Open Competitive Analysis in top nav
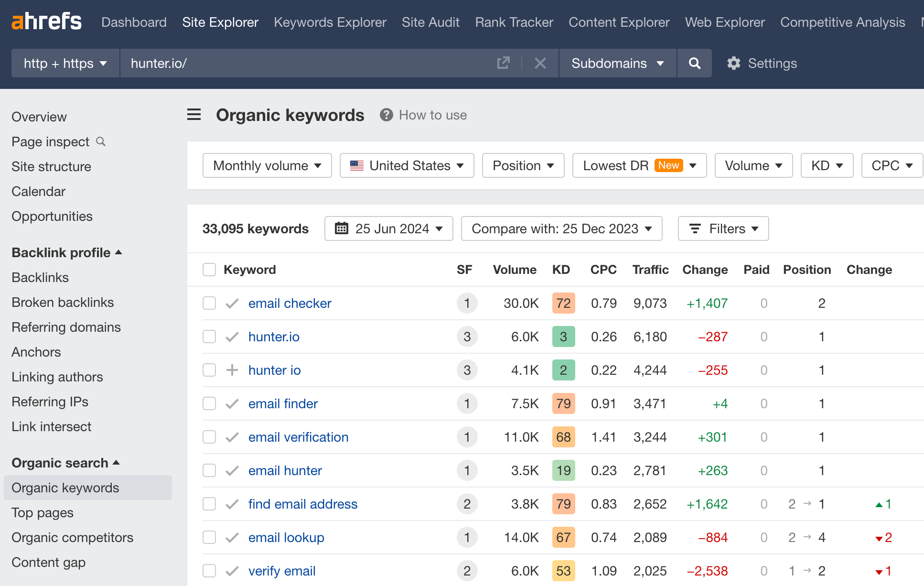Screen dimensions: 924x586 point(843,22)
